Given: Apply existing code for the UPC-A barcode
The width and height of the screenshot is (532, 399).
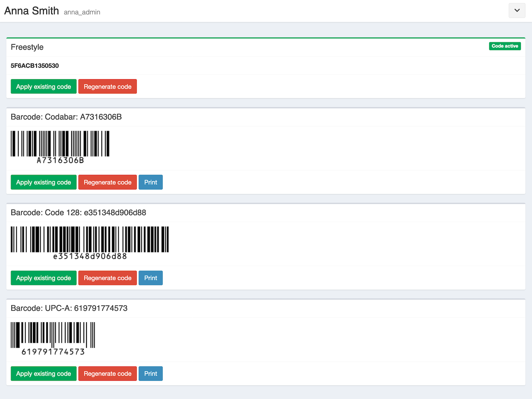Looking at the screenshot, I should pyautogui.click(x=44, y=374).
